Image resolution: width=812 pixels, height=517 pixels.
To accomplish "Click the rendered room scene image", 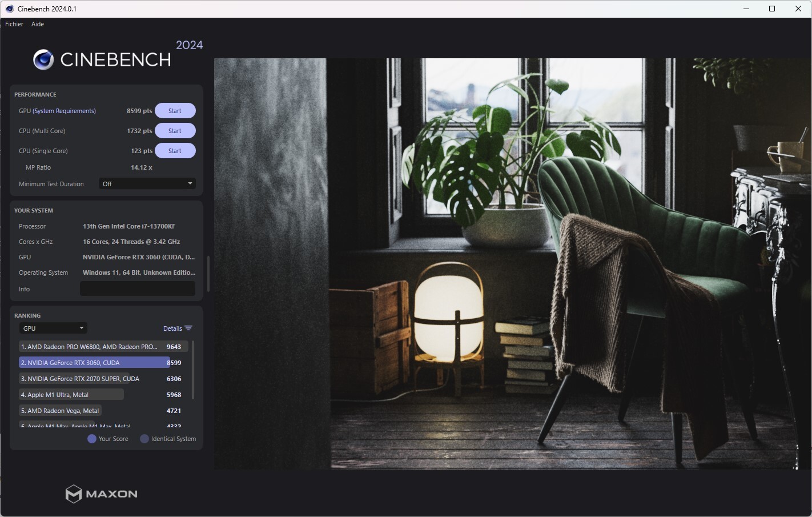I will pyautogui.click(x=513, y=264).
